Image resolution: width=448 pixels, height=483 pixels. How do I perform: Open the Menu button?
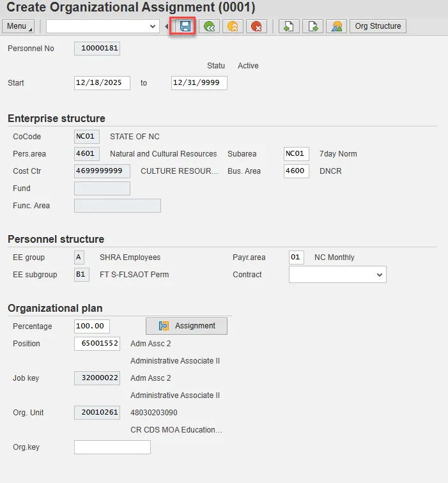pos(18,26)
